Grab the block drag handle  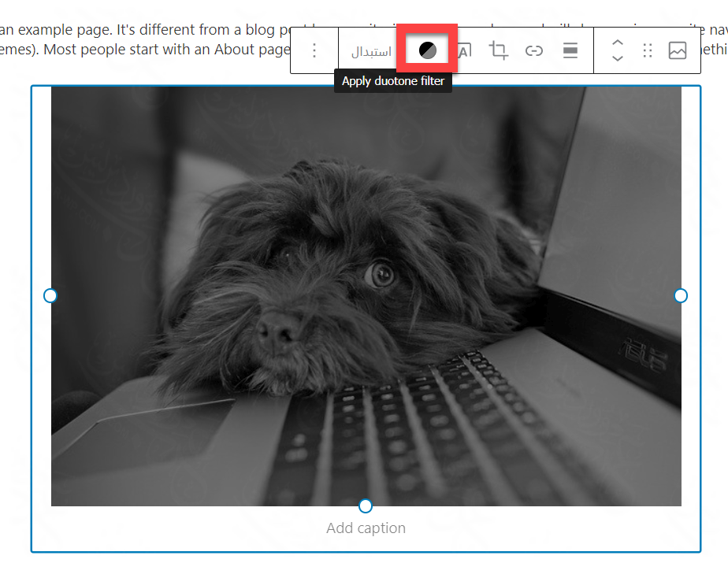[x=648, y=50]
